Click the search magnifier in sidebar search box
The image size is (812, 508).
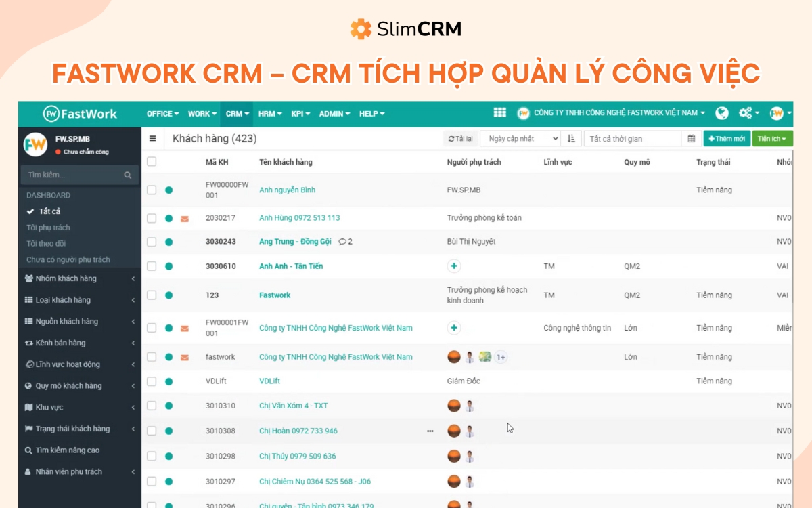pos(127,174)
